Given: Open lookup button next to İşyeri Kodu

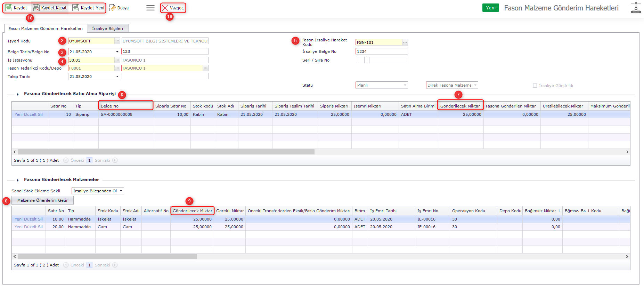Looking at the screenshot, I should coord(117,41).
